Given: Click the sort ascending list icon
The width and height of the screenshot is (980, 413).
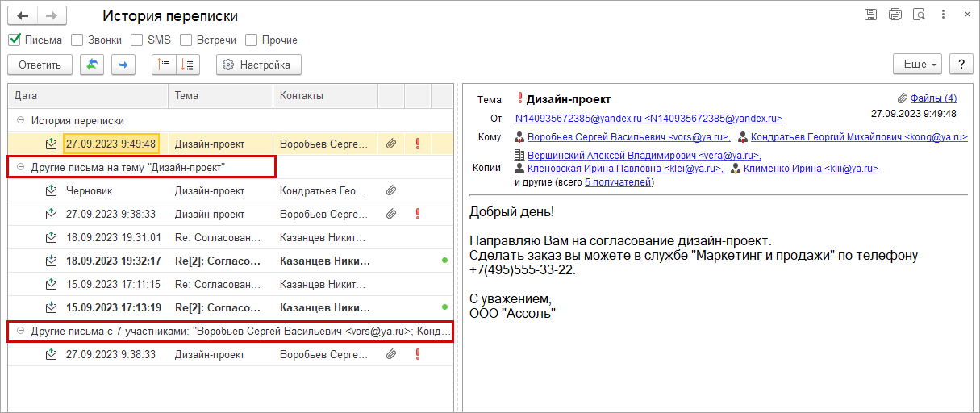Looking at the screenshot, I should pyautogui.click(x=164, y=65).
